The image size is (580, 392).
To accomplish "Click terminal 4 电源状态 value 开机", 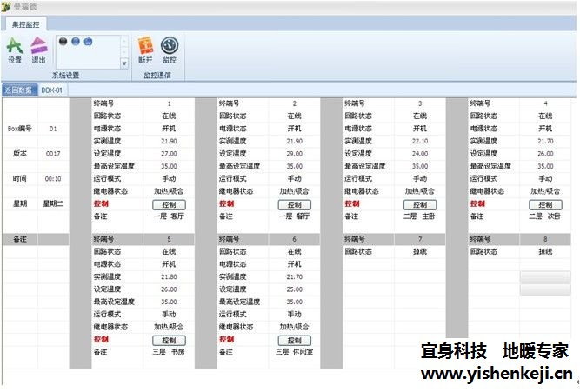I will tap(545, 129).
